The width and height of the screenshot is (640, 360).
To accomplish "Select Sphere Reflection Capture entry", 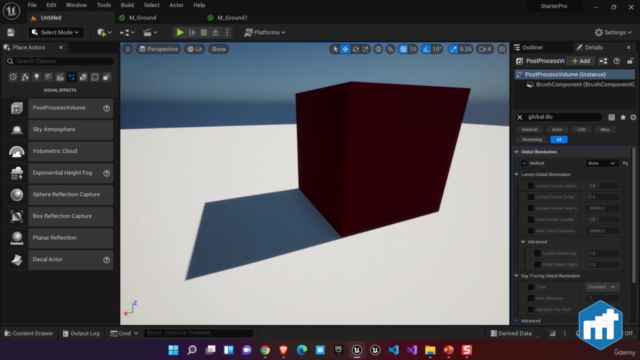I will [x=59, y=195].
